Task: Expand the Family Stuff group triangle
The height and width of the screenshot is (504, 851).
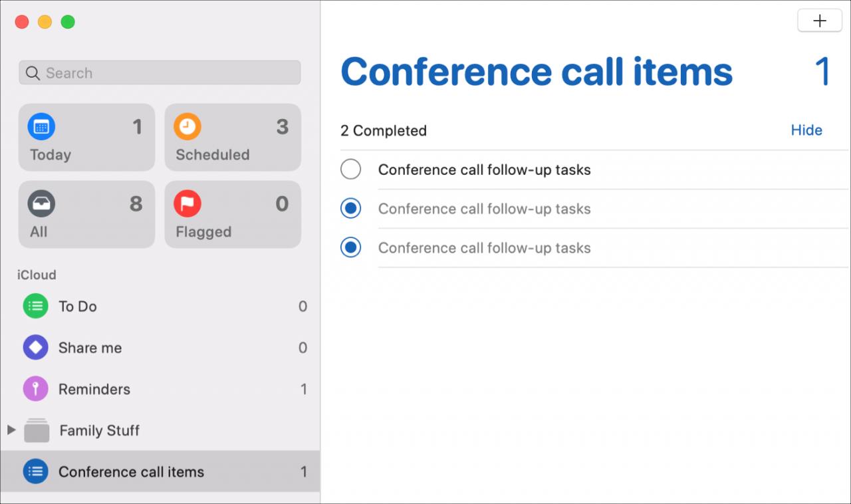Action: pos(11,430)
